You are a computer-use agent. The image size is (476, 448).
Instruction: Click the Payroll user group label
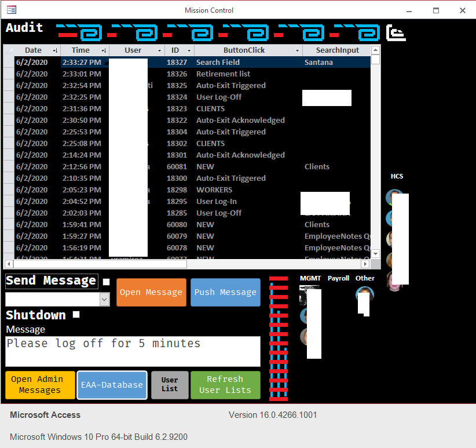339,278
